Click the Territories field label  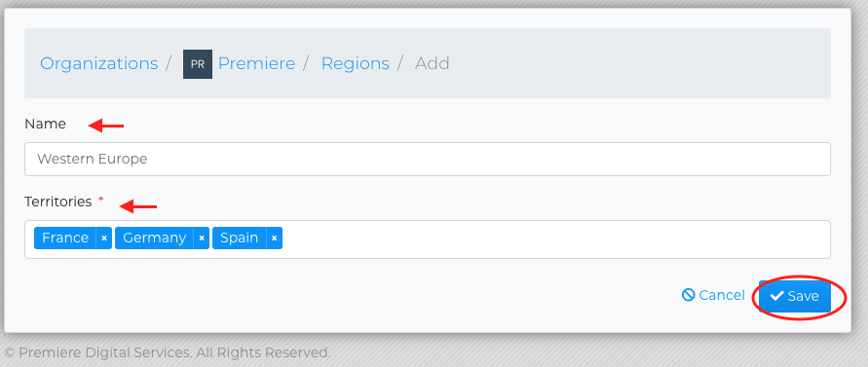tap(58, 202)
